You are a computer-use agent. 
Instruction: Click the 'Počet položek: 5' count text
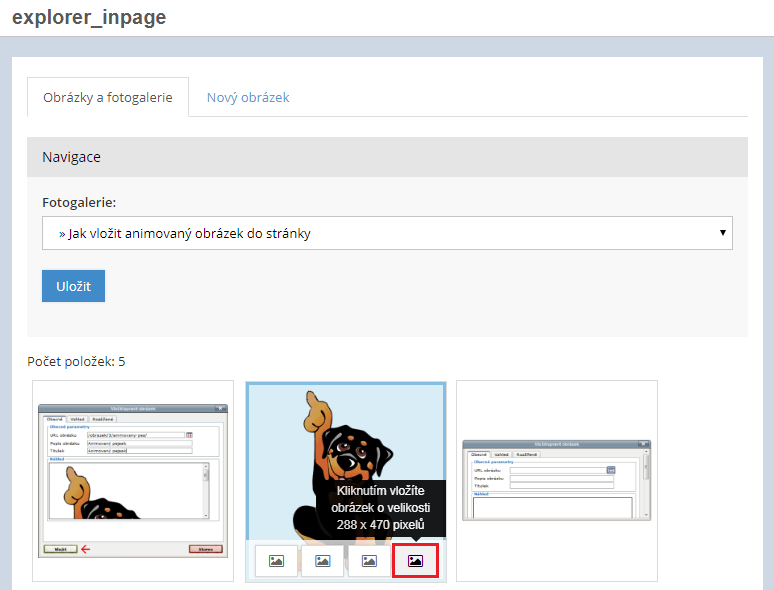[76, 361]
